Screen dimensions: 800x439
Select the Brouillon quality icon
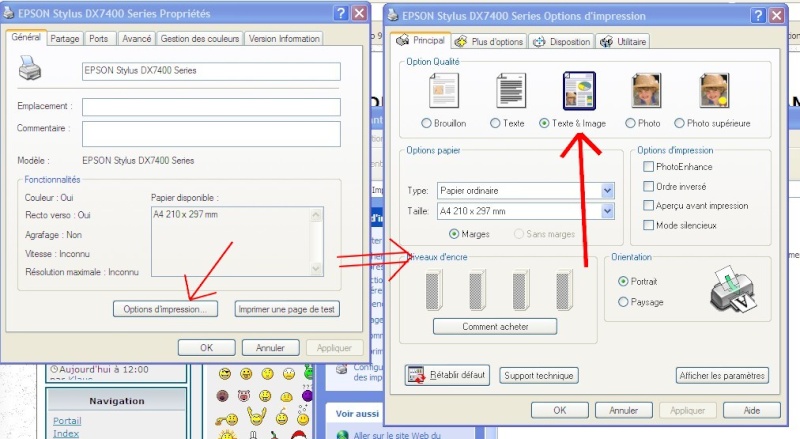[444, 91]
